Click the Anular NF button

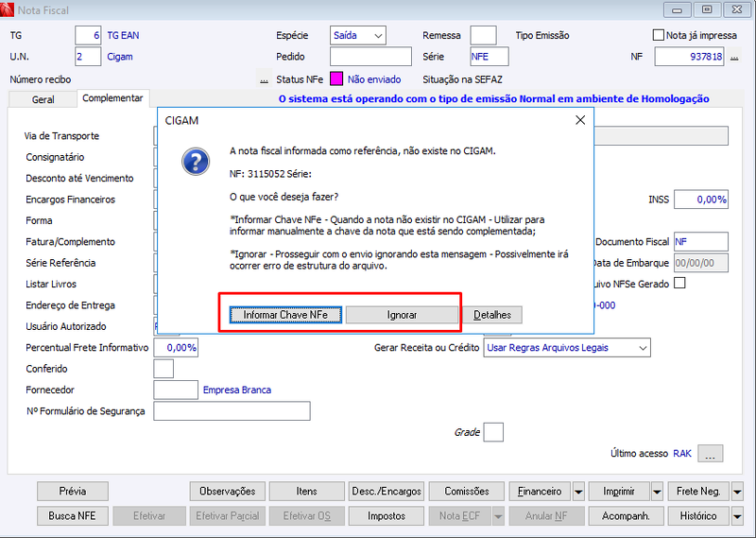[x=547, y=516]
